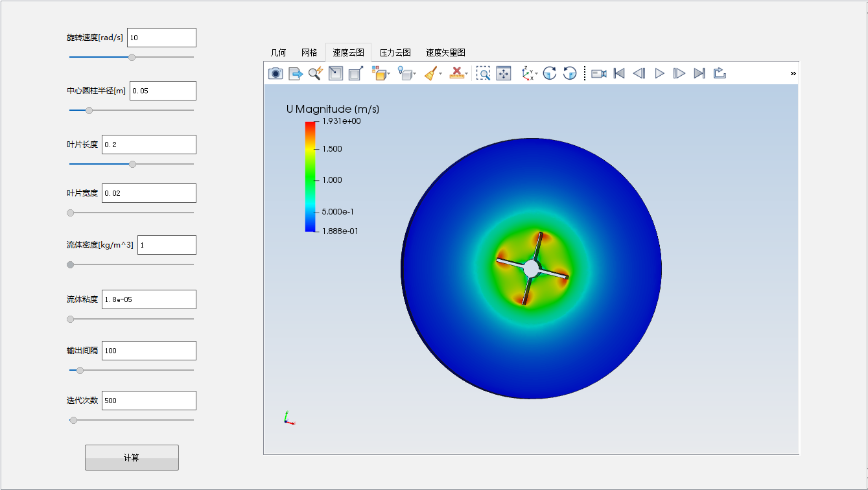The height and width of the screenshot is (490, 868).
Task: Click the video camera animation icon
Action: (x=599, y=73)
